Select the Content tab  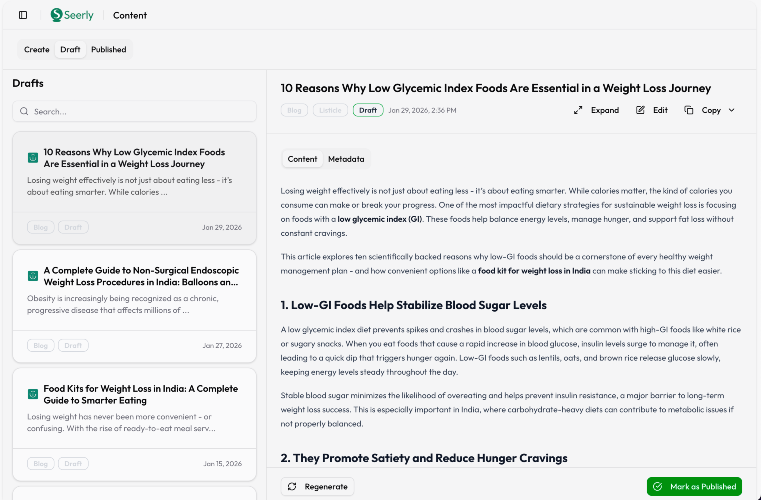pos(302,159)
